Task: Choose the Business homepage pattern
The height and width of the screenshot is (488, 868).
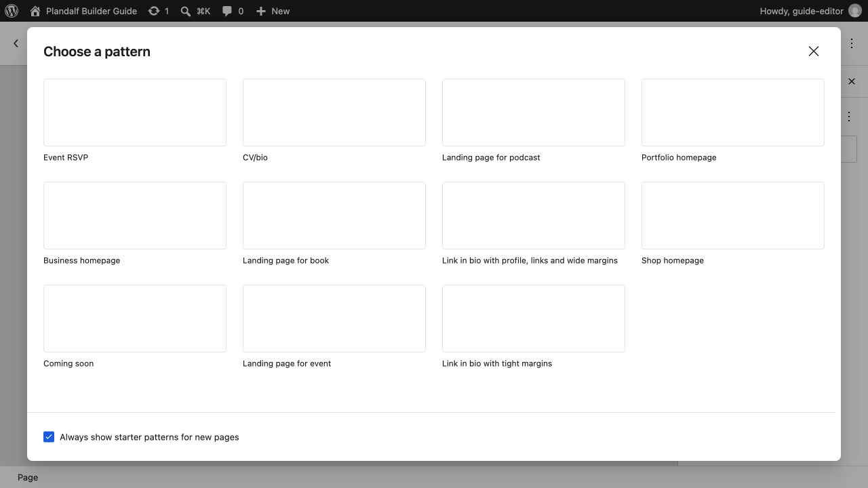Action: [135, 216]
